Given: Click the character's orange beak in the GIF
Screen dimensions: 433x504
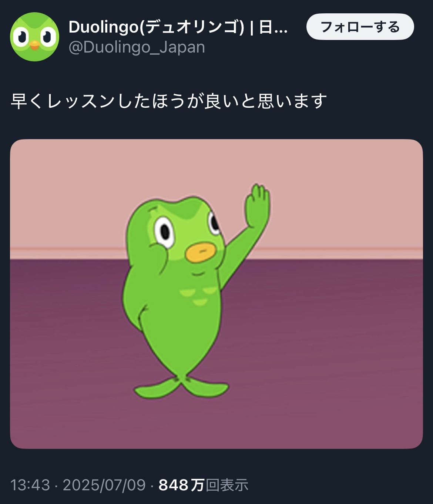Looking at the screenshot, I should 201,253.
